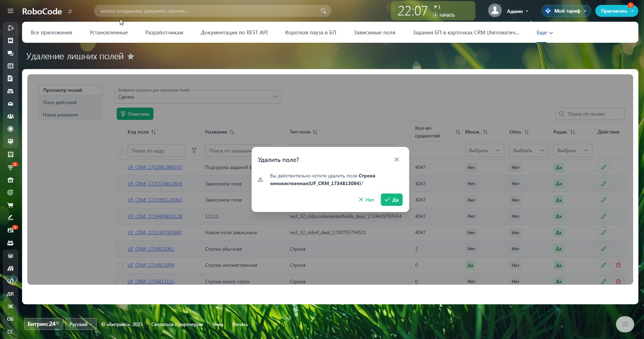Check the box for UF_CRM_1734813115 row
The image size is (644, 339).
pyautogui.click(x=119, y=282)
